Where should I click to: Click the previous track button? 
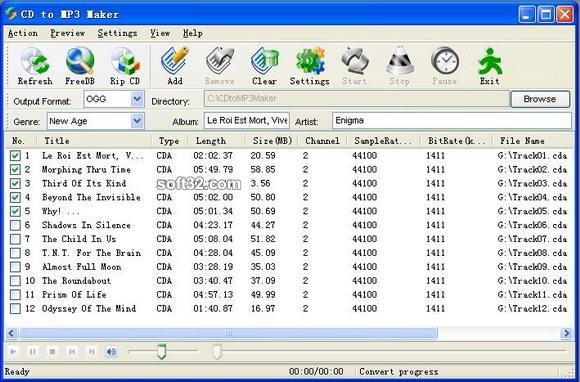coord(72,351)
